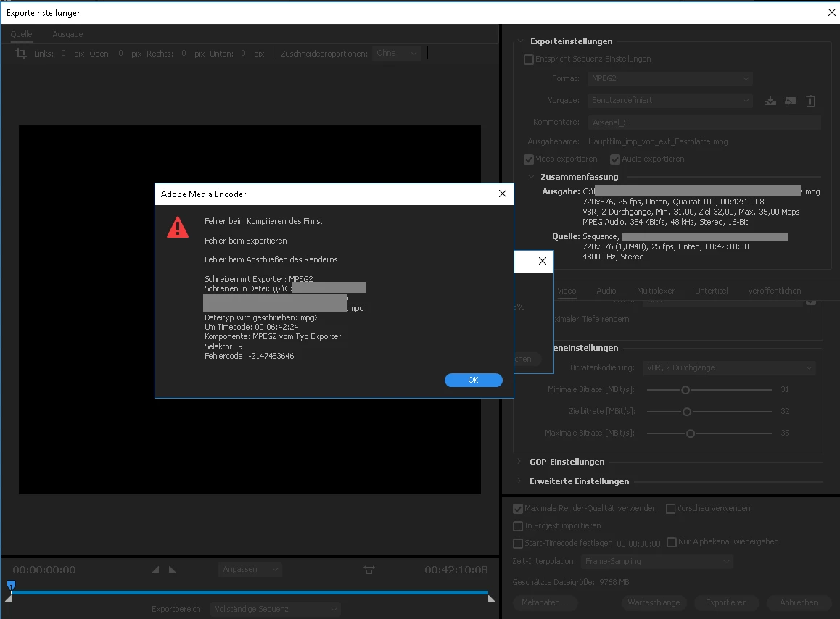Click OK in the Adobe Media Encoder error dialog
Viewport: 840px width, 619px height.
click(473, 380)
